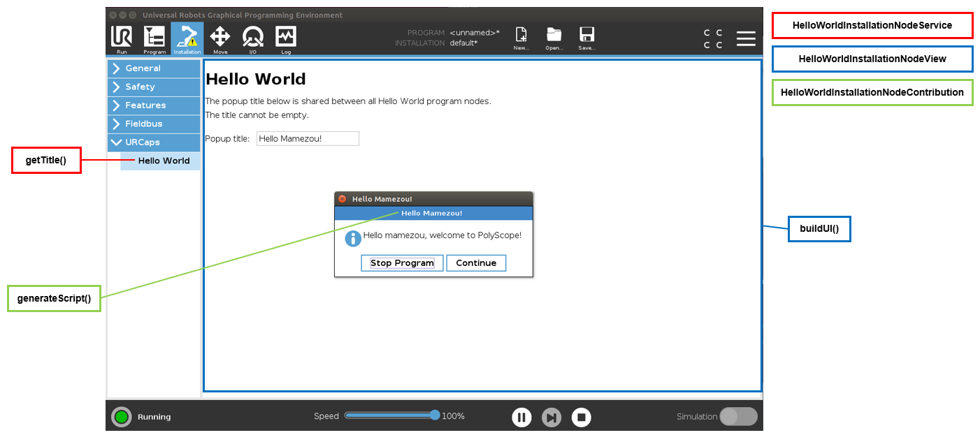Click the Popup title input field
980x435 pixels.
[308, 138]
